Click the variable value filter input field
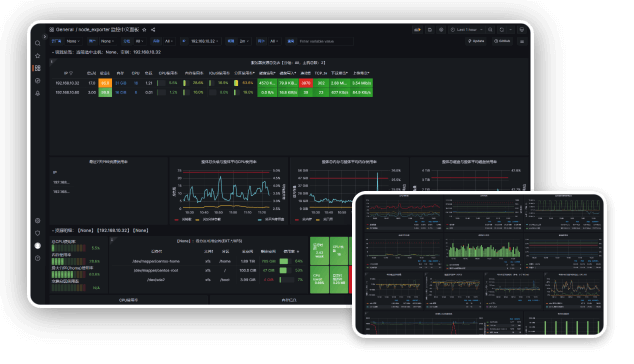 pyautogui.click(x=325, y=41)
